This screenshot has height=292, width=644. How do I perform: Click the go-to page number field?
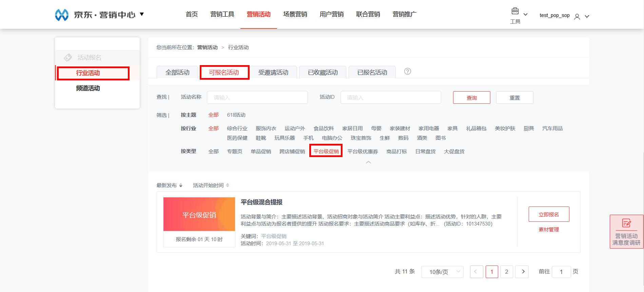(561, 272)
